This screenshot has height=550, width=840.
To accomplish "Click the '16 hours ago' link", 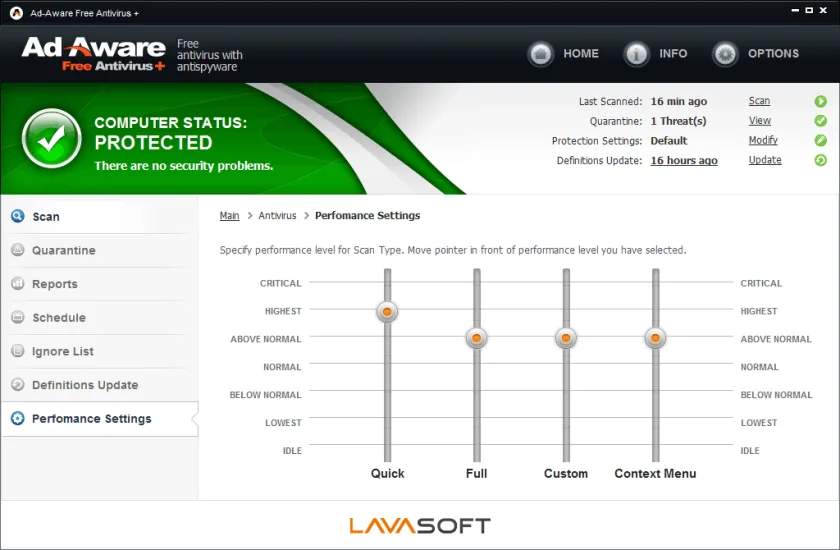I will click(x=684, y=160).
